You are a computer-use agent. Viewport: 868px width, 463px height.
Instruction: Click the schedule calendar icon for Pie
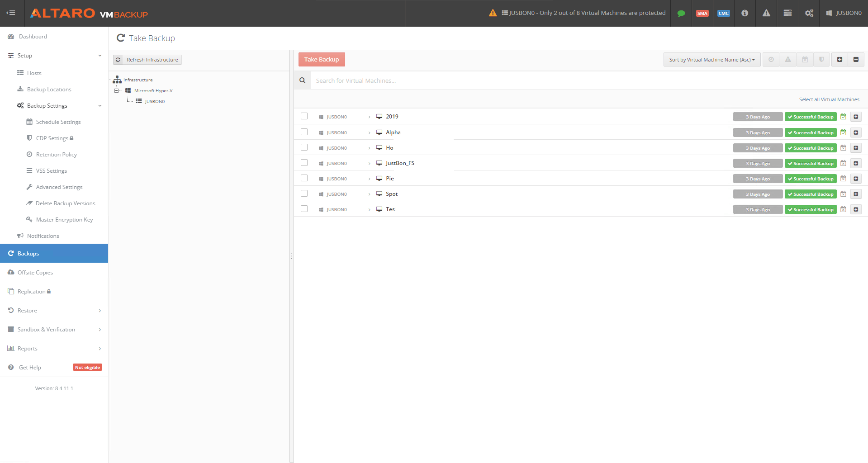tap(843, 179)
